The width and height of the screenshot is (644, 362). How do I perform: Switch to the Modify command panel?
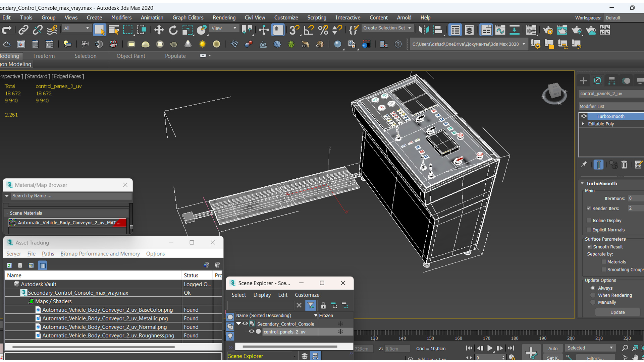point(598,81)
